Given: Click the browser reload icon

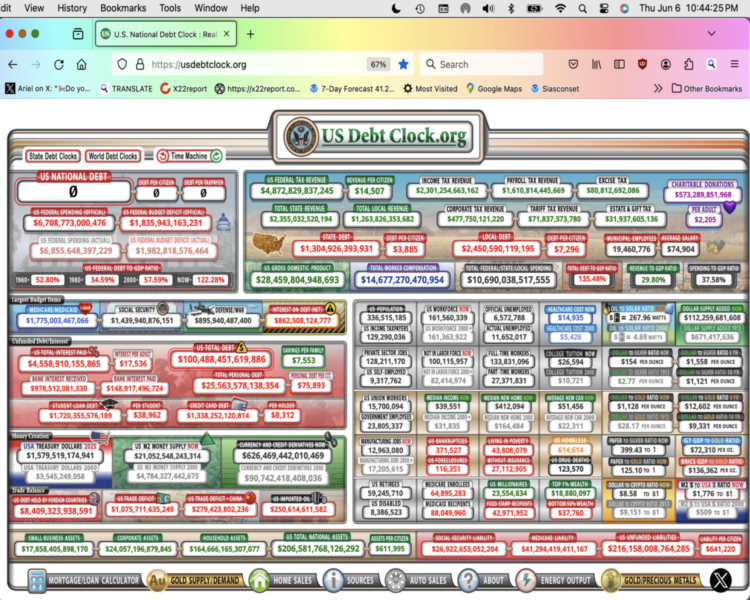Looking at the screenshot, I should coord(59,65).
